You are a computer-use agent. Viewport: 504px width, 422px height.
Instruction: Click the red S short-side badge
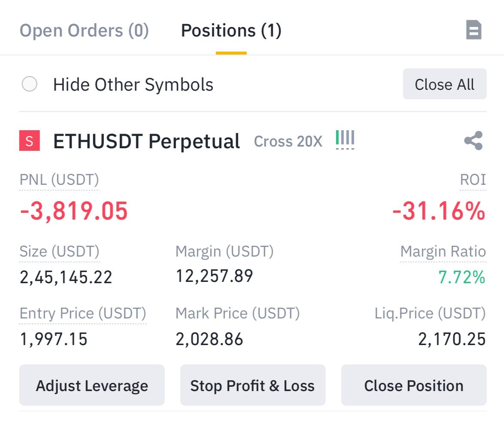(30, 141)
